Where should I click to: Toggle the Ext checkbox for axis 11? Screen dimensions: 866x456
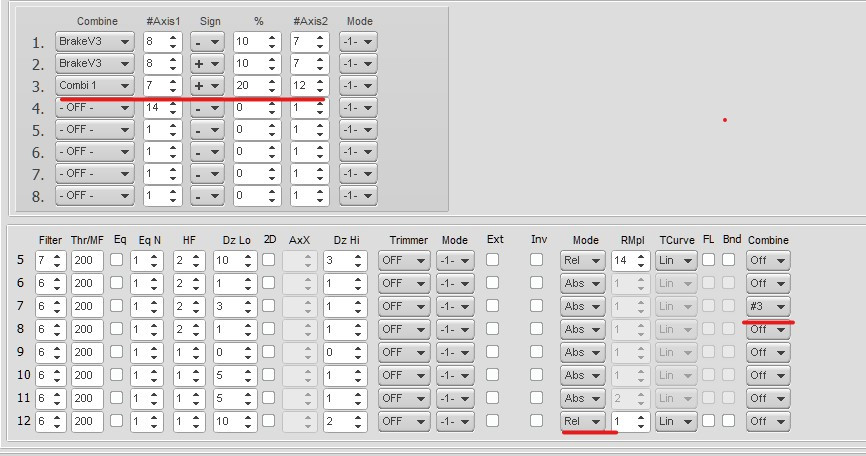493,397
